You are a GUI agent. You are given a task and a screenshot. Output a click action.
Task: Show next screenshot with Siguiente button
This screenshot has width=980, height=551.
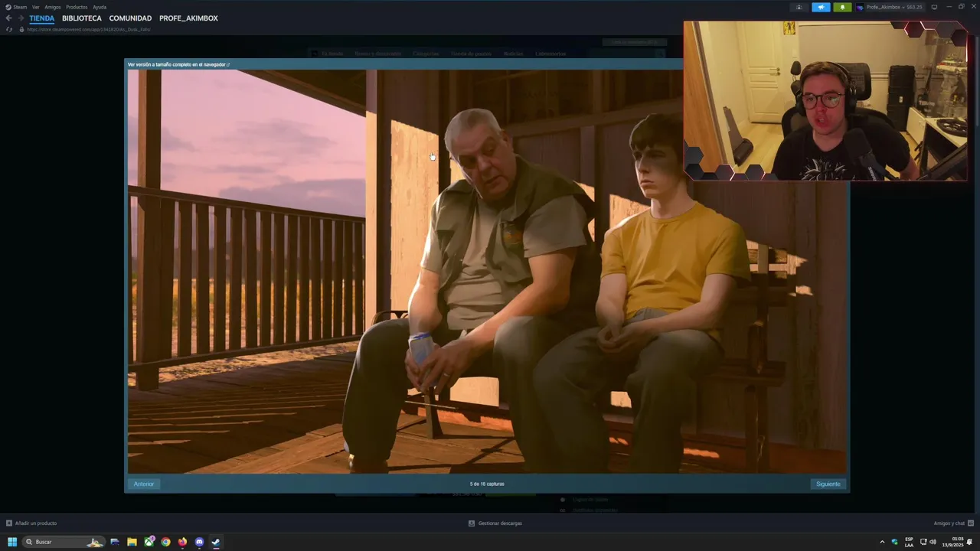[x=828, y=484]
